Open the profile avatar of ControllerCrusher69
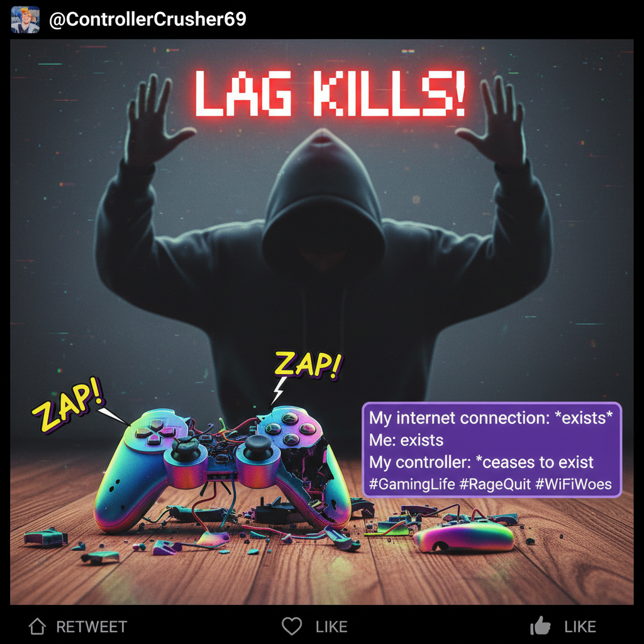Screen dimensions: 644x644 25,19
